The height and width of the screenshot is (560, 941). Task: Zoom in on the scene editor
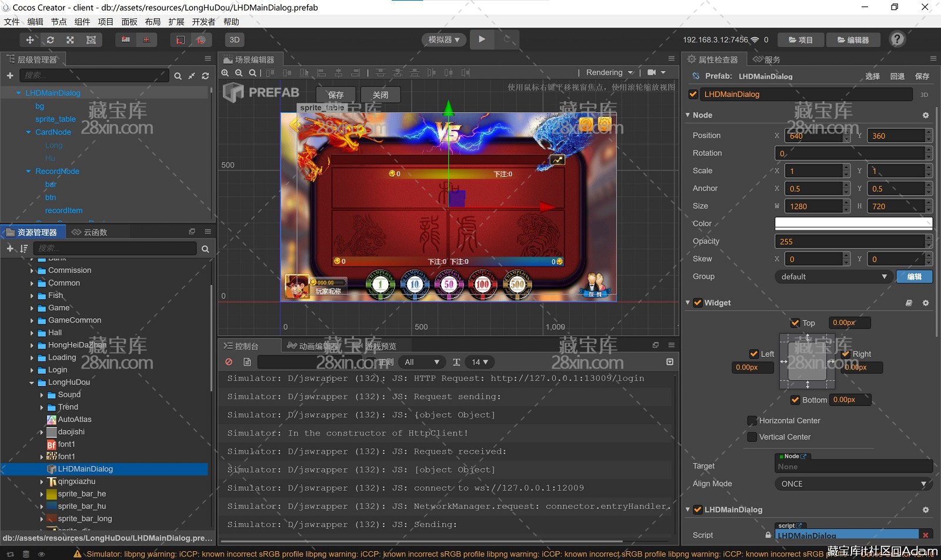225,73
